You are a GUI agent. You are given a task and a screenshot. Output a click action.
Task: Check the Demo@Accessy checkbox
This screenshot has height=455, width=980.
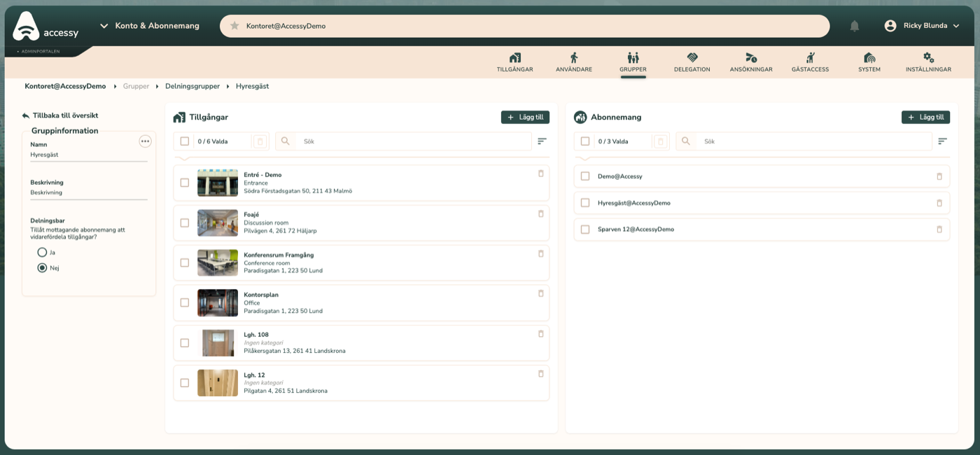(x=585, y=176)
